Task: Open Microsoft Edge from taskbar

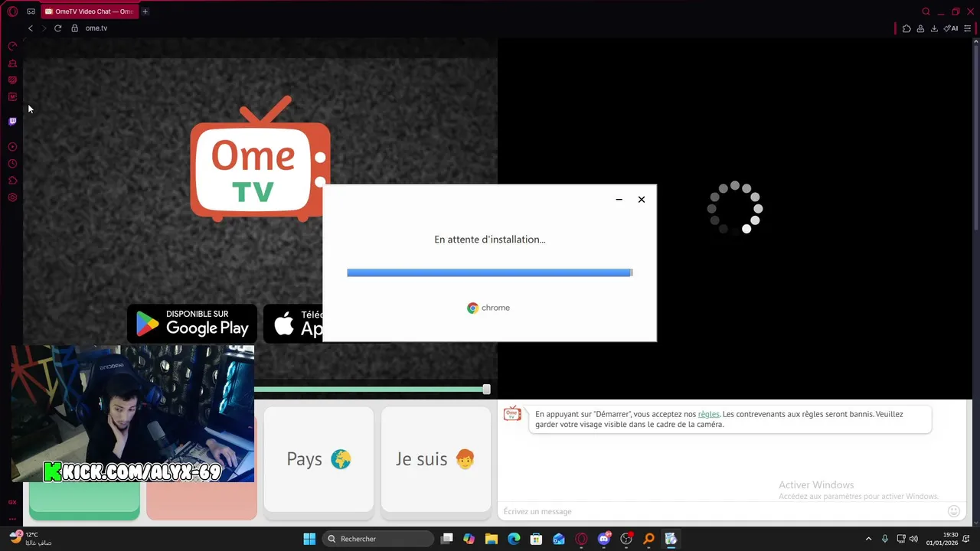Action: click(x=514, y=539)
